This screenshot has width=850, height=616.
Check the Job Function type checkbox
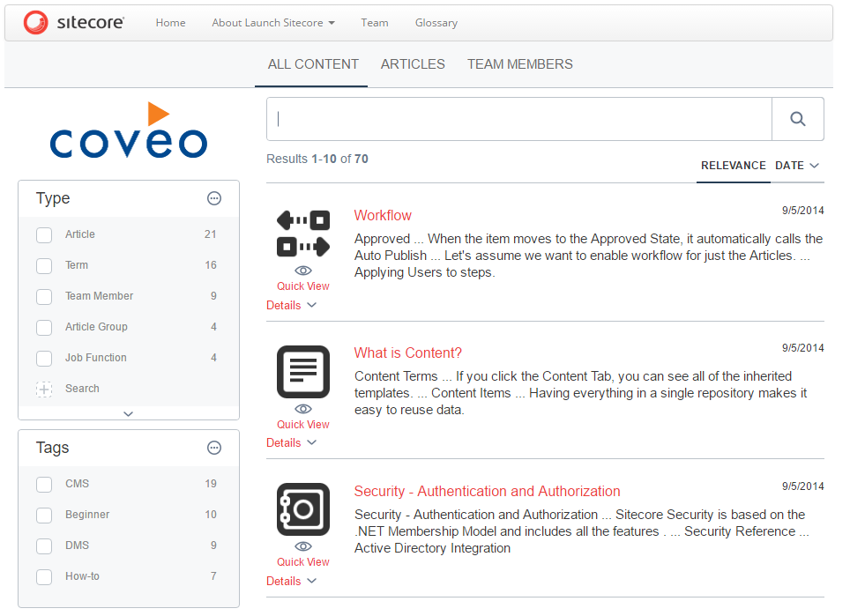tap(44, 359)
